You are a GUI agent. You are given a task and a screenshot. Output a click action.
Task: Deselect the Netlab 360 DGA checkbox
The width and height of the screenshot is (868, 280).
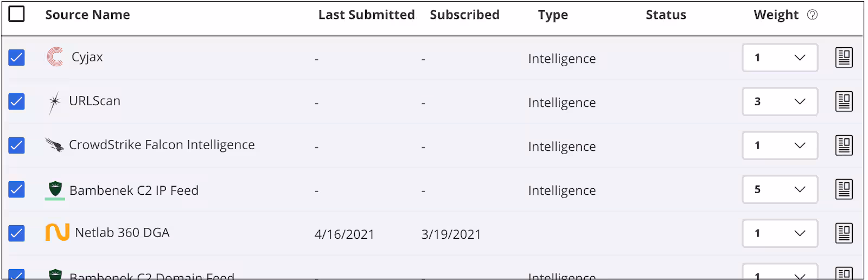(17, 233)
